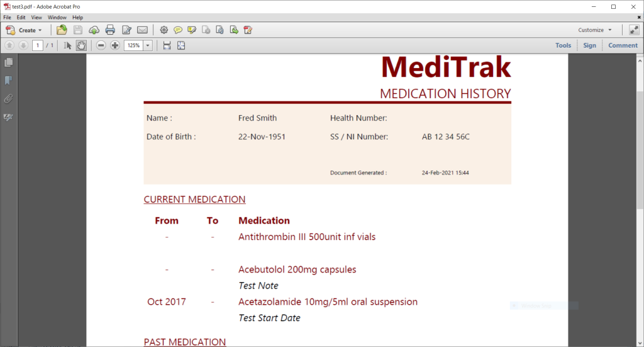Image resolution: width=644 pixels, height=347 pixels.
Task: Click the Oct 2017 date
Action: pos(166,302)
